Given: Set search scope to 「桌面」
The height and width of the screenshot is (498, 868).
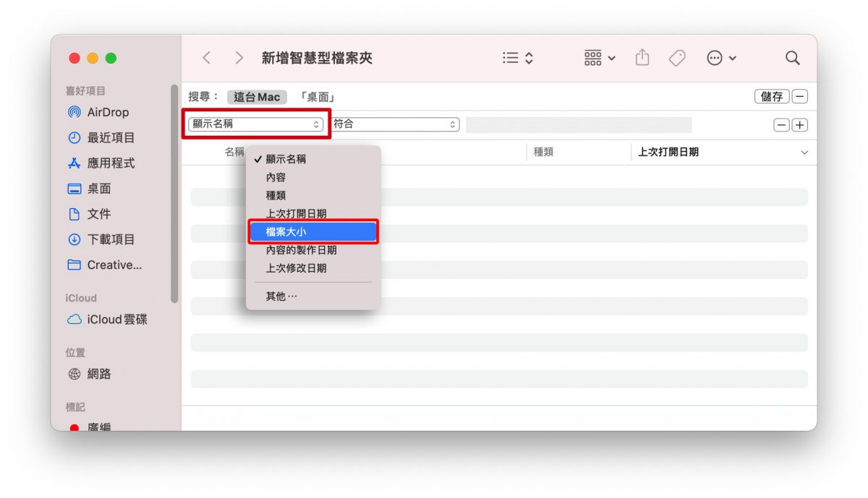Looking at the screenshot, I should click(x=317, y=97).
